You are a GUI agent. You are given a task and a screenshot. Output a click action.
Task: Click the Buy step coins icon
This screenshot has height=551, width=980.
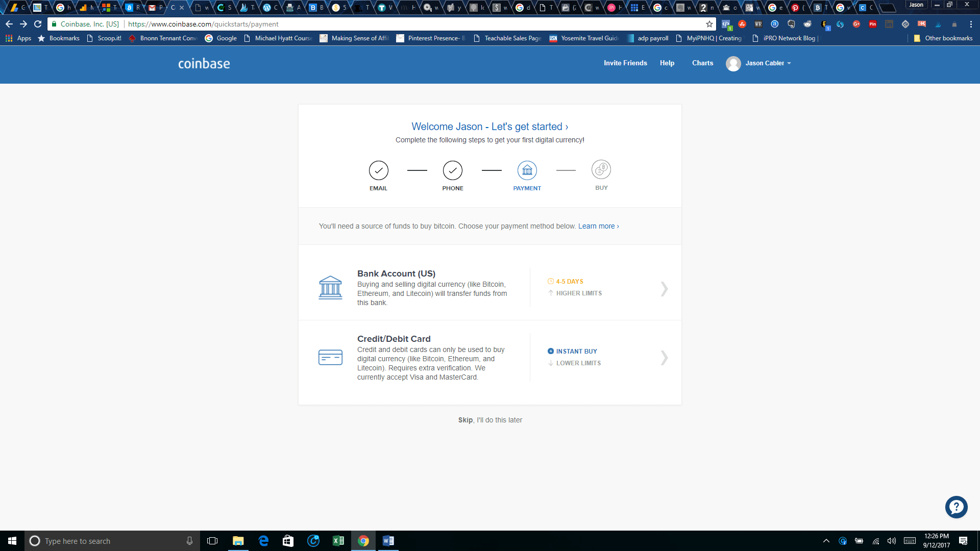[601, 169]
